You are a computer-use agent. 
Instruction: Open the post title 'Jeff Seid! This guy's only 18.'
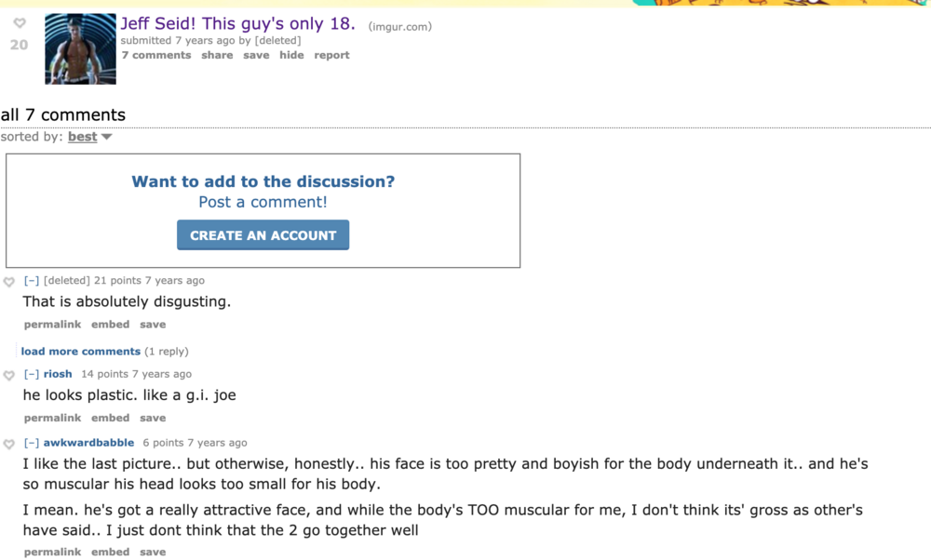coord(237,24)
